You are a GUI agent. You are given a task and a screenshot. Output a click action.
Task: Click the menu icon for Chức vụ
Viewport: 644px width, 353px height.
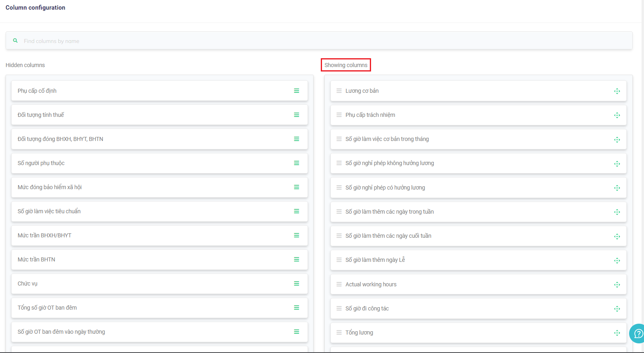click(296, 284)
